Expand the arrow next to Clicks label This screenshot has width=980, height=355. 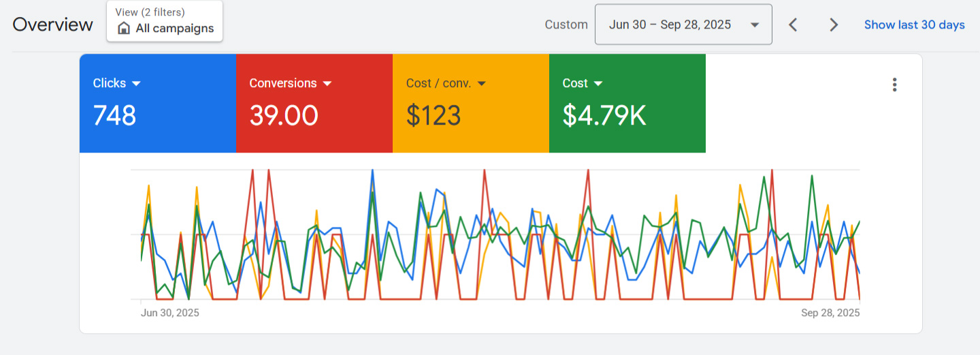click(136, 83)
